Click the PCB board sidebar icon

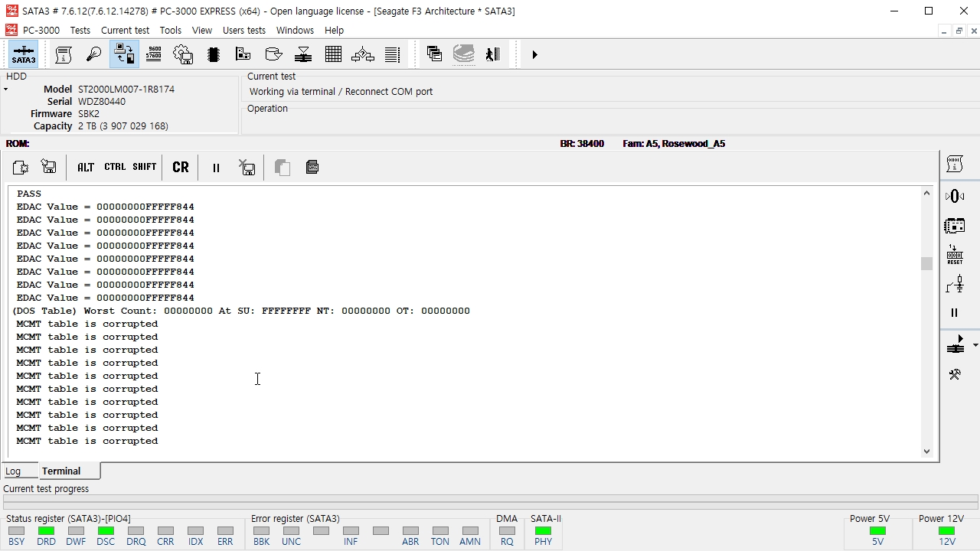pos(955,226)
